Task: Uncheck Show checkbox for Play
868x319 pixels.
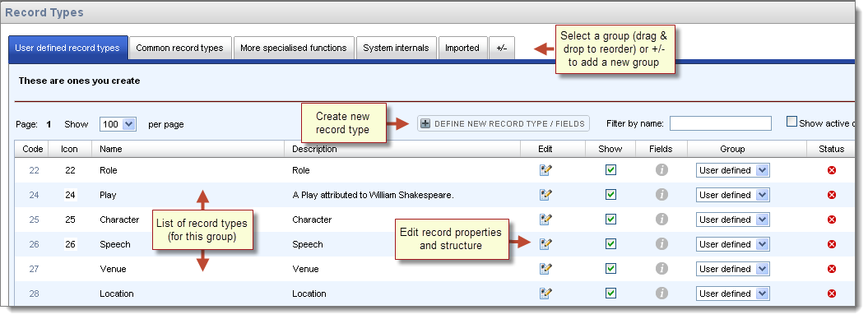Action: tap(610, 195)
